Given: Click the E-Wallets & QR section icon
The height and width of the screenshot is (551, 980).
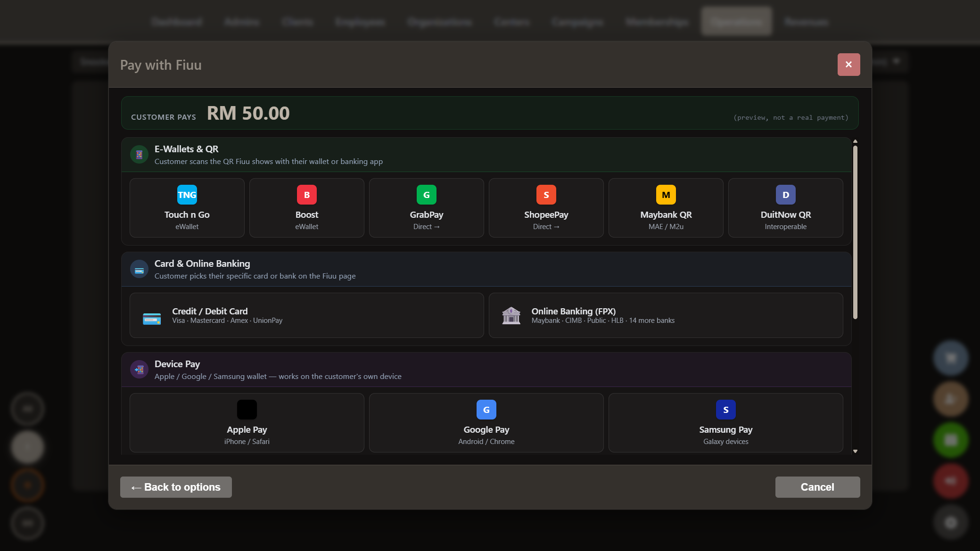Looking at the screenshot, I should 139,155.
